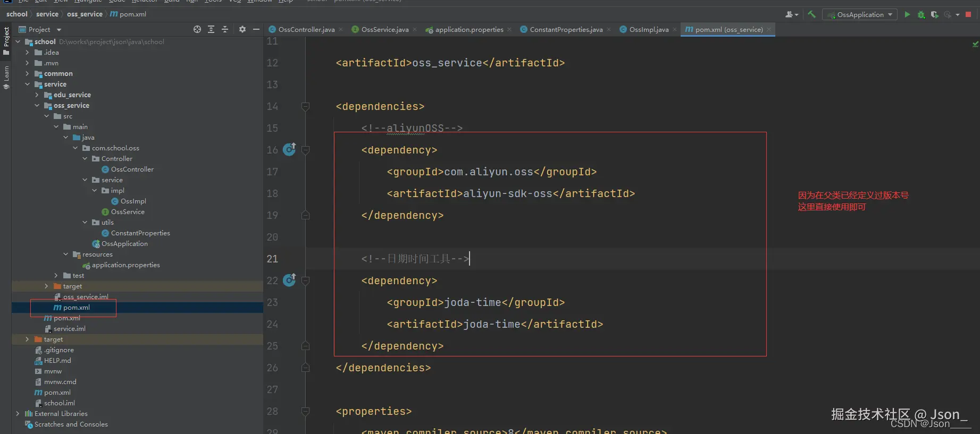Click the Build project hammer icon

[x=811, y=14]
